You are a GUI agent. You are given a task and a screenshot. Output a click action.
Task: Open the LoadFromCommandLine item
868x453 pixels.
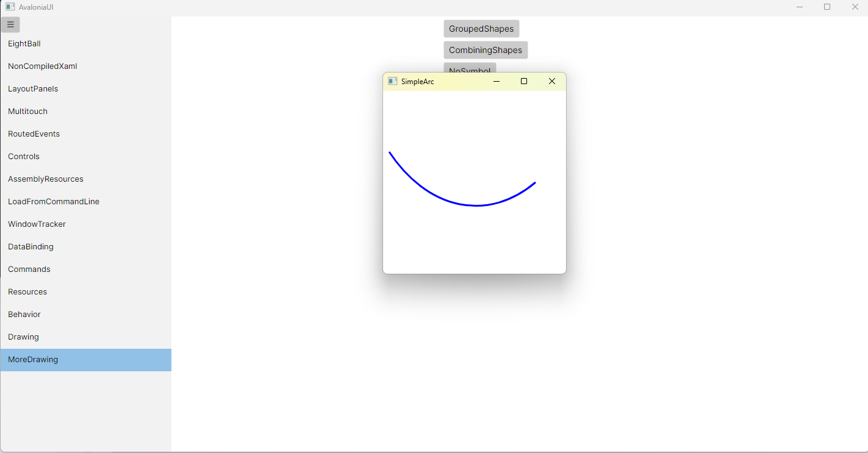click(x=86, y=202)
